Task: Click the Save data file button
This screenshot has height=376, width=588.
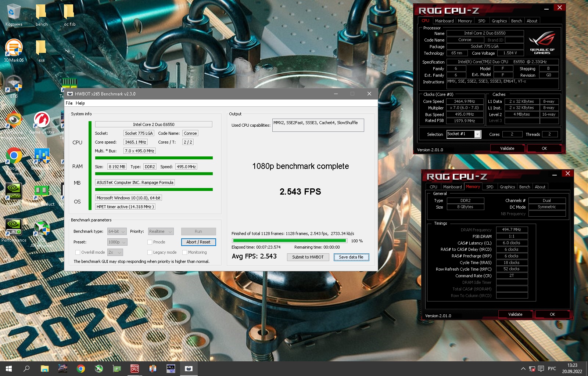Action: pos(351,257)
